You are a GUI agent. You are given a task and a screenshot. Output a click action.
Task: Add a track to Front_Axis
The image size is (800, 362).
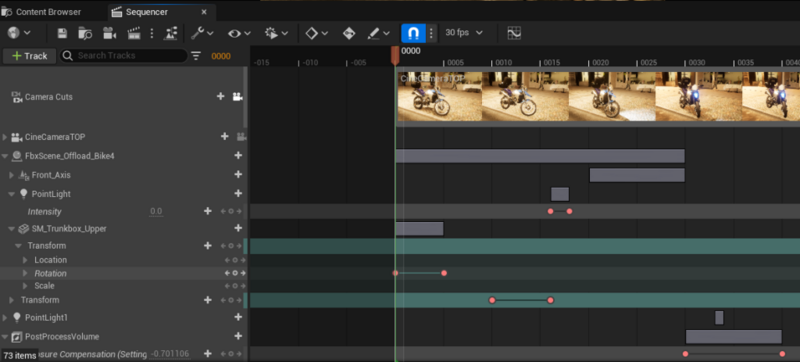tap(238, 174)
